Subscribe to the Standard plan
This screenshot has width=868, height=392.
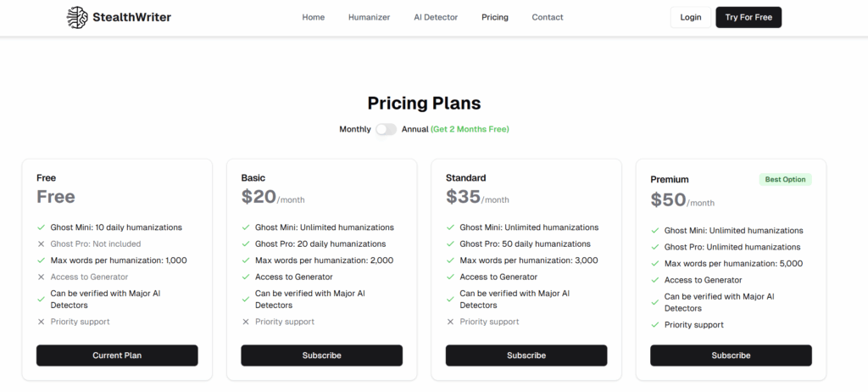526,356
